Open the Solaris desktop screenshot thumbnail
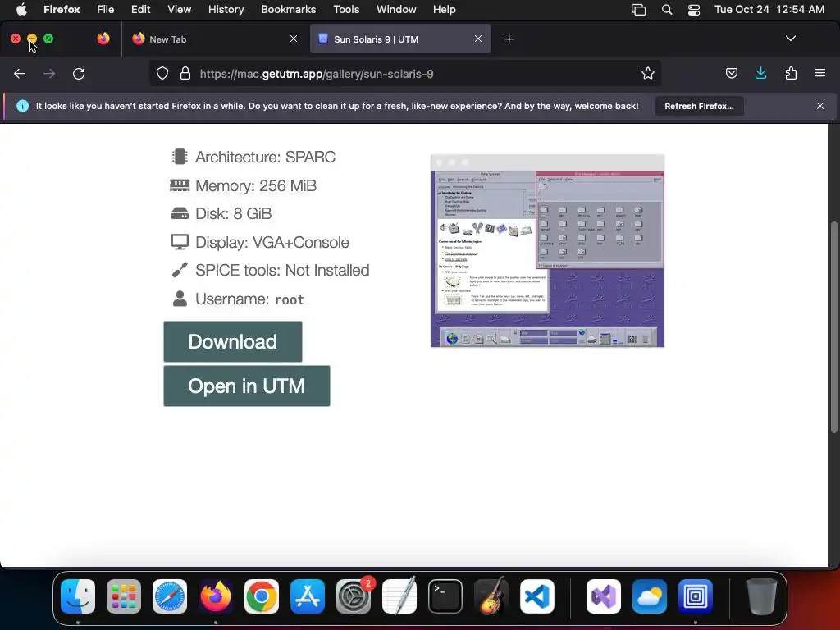Image resolution: width=840 pixels, height=630 pixels. click(x=547, y=251)
